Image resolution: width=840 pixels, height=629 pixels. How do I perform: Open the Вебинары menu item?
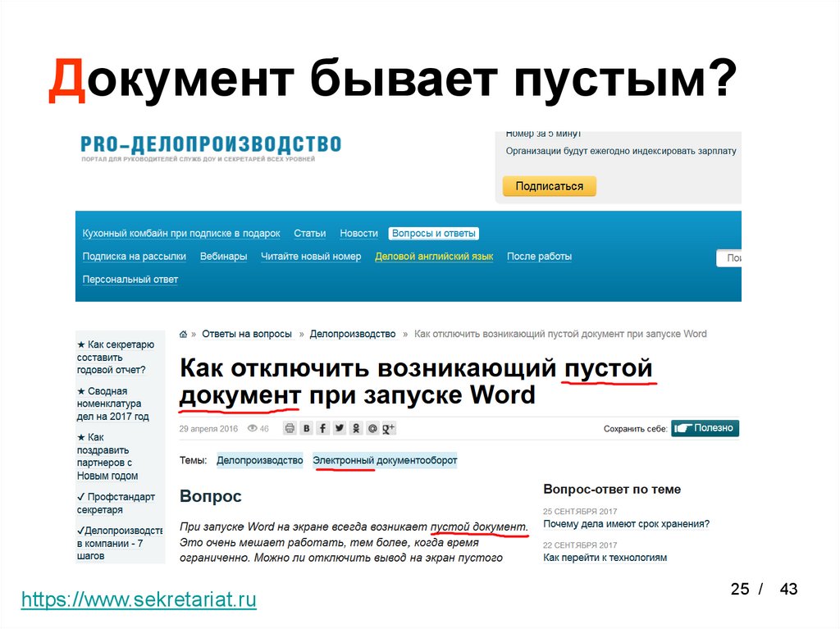[x=223, y=257]
